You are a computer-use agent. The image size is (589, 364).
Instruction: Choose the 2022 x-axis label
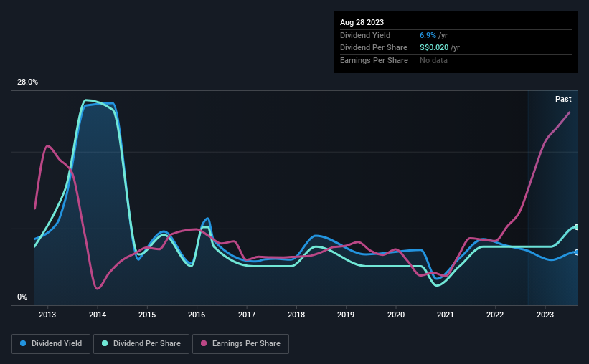pyautogui.click(x=495, y=315)
